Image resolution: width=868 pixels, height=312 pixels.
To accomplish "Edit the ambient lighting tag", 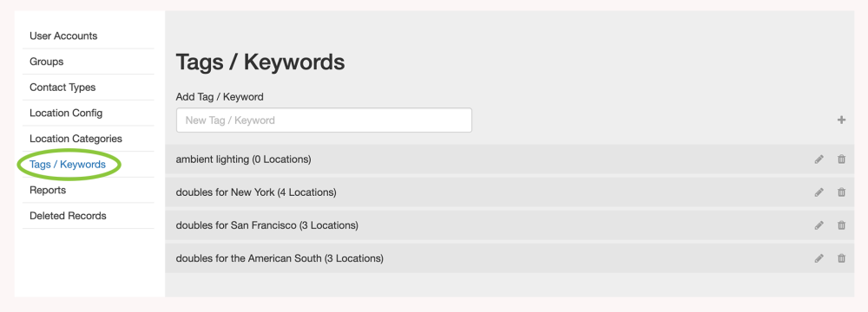I will coord(819,159).
